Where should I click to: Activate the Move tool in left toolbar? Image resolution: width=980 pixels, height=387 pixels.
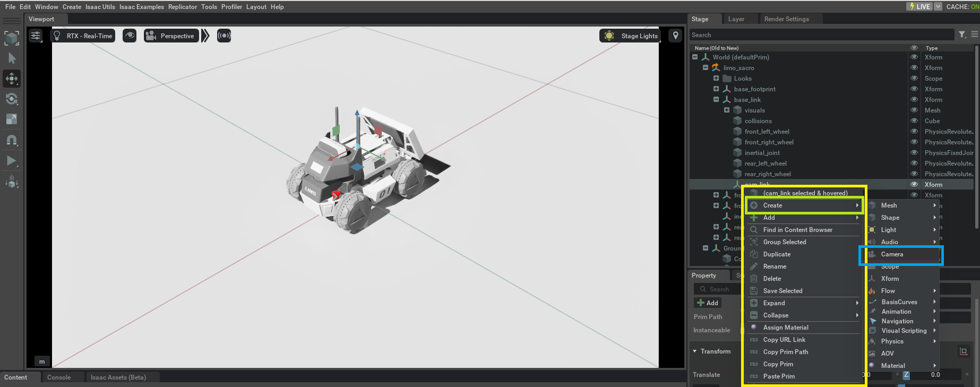click(x=12, y=79)
